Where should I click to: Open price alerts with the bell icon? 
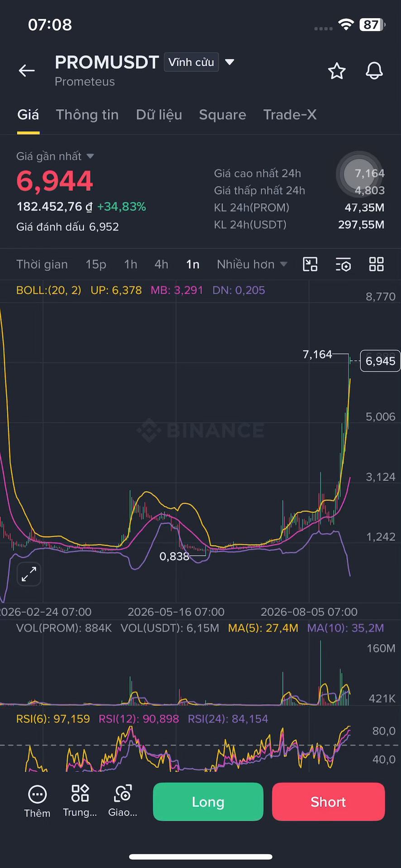coord(374,71)
